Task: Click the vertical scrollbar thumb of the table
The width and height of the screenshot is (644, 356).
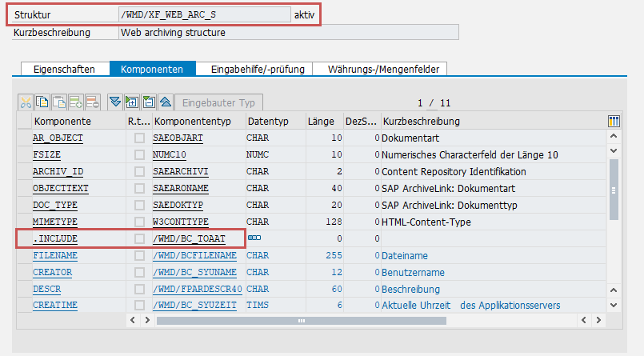Action: (x=614, y=190)
